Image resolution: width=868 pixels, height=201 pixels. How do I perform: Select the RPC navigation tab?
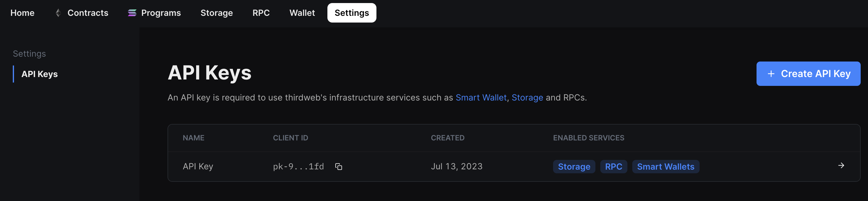[261, 13]
